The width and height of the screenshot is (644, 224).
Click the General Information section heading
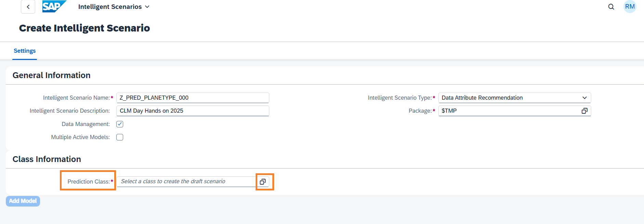pyautogui.click(x=52, y=75)
